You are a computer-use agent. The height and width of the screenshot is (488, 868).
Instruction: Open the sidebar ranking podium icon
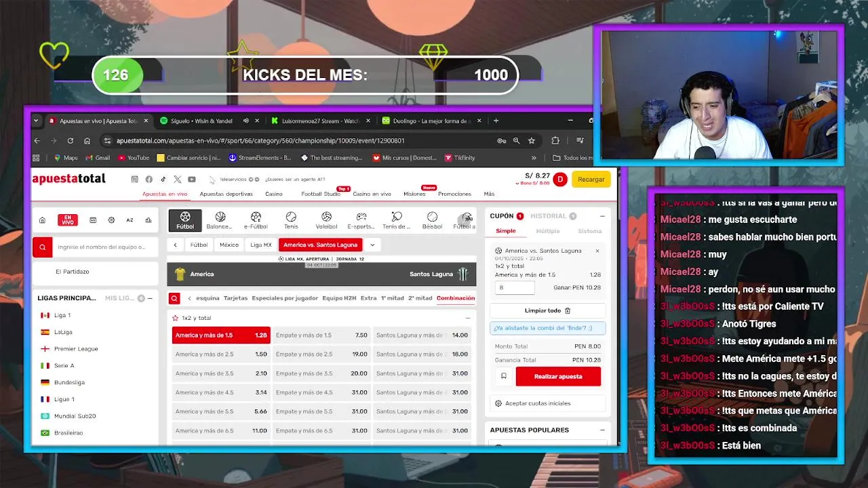click(149, 220)
